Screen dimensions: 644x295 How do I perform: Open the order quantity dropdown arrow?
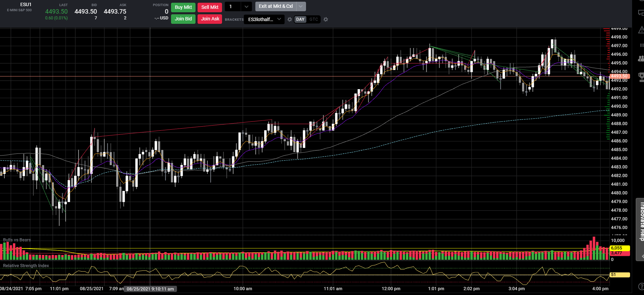(x=247, y=6)
